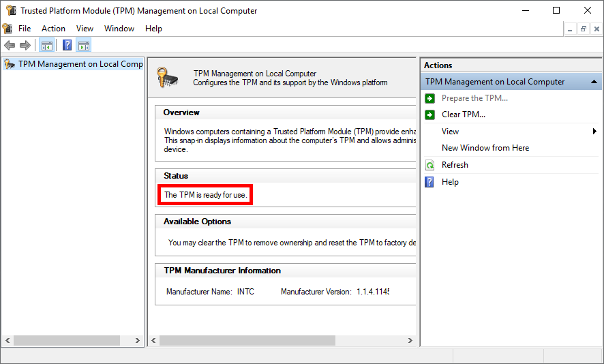This screenshot has width=604, height=364.
Task: Toggle the Show/Hide Console Tree icon
Action: click(47, 46)
